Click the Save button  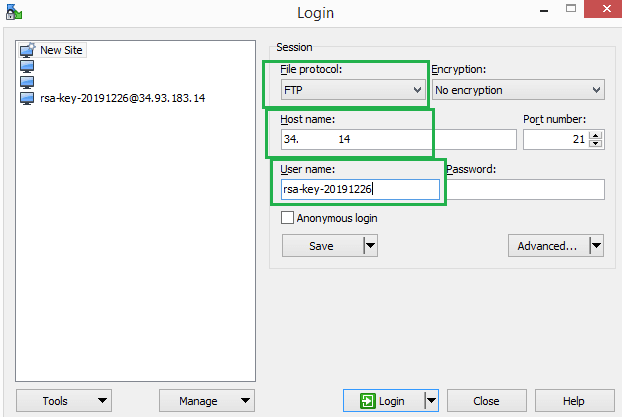coord(322,246)
